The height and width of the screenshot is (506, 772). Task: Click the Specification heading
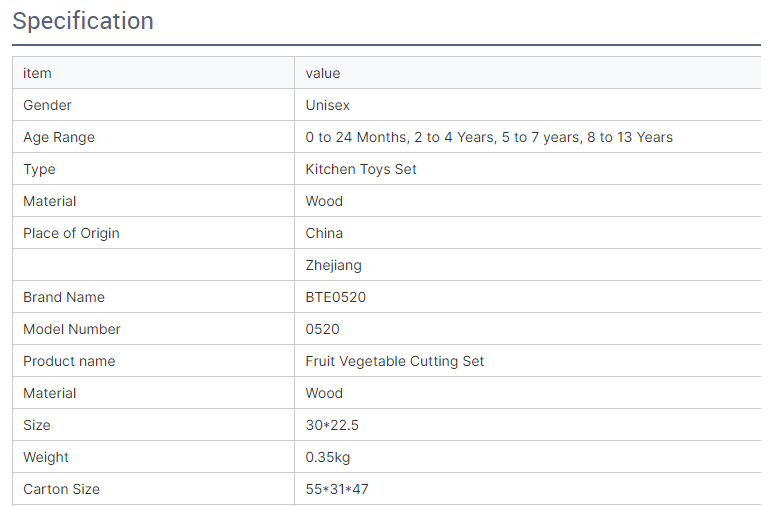(83, 21)
